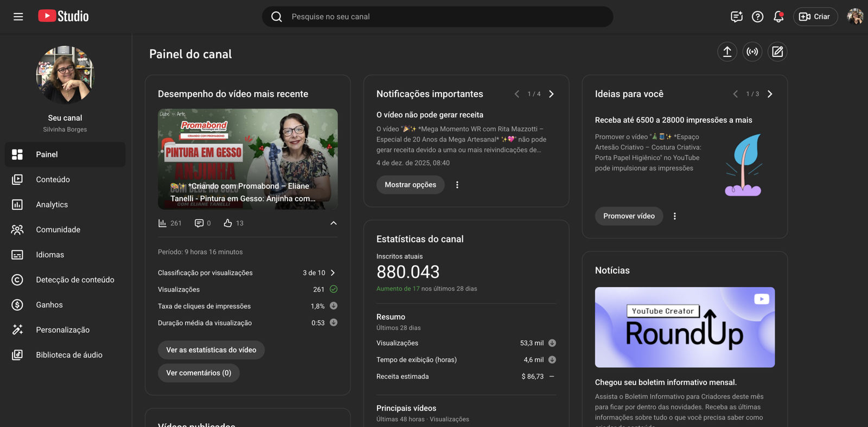Open the account avatar in top bar
Screen dimensions: 868x427
(x=854, y=17)
